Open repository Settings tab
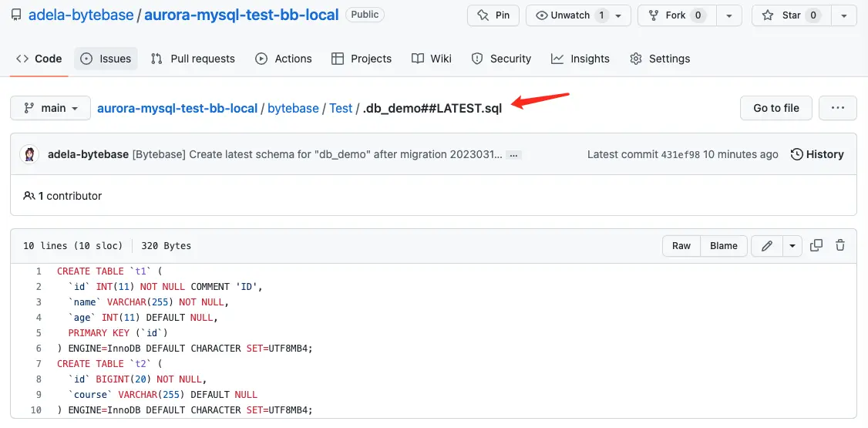 click(660, 59)
